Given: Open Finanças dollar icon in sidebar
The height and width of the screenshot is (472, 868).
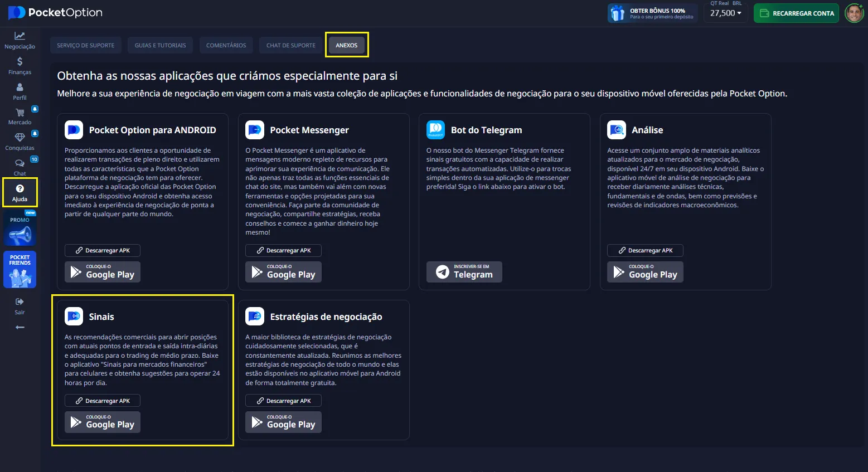Looking at the screenshot, I should click(20, 61).
